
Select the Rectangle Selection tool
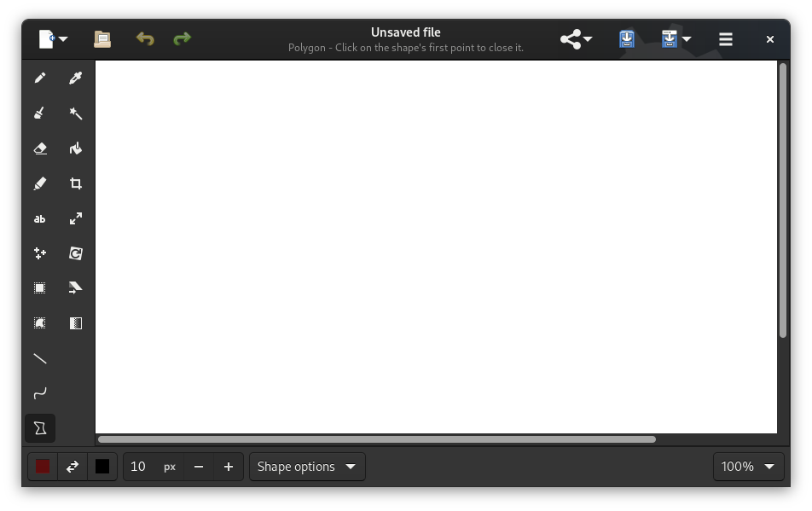click(40, 288)
